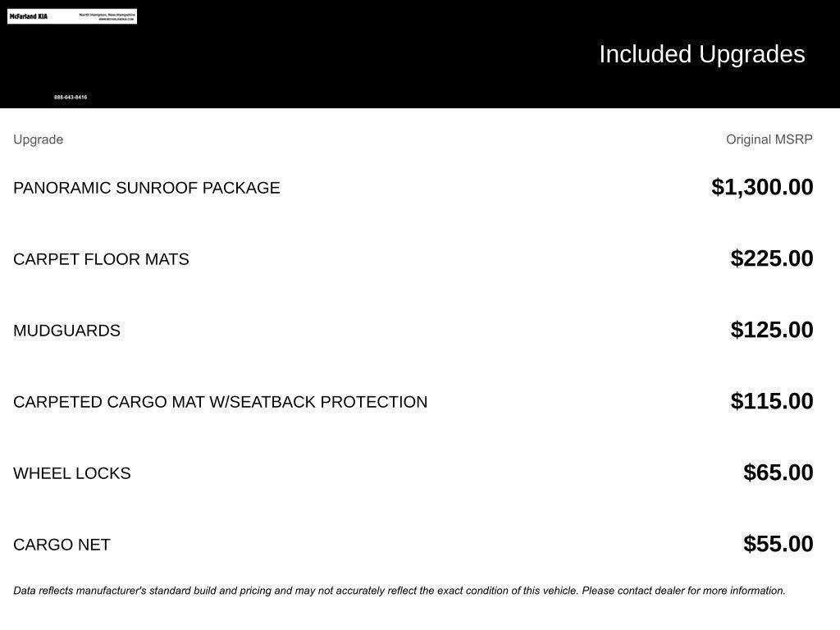Click the $55.00 price
Screen dimensions: 840x630
coord(778,544)
